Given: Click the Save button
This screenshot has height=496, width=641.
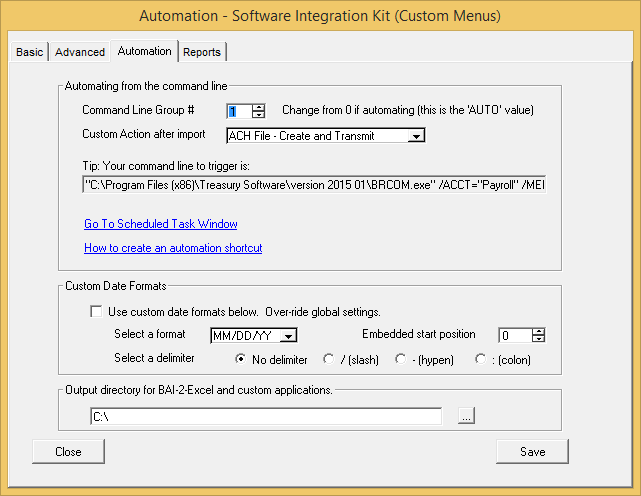Looking at the screenshot, I should [532, 451].
